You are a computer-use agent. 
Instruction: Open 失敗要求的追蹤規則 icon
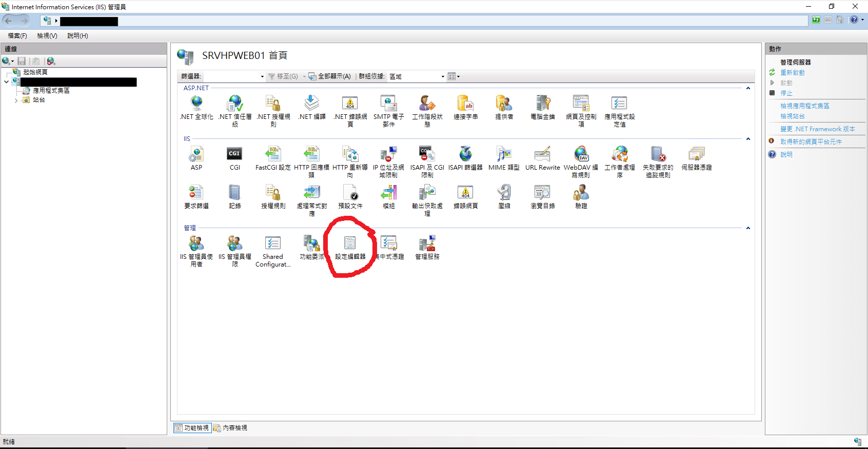pyautogui.click(x=658, y=162)
